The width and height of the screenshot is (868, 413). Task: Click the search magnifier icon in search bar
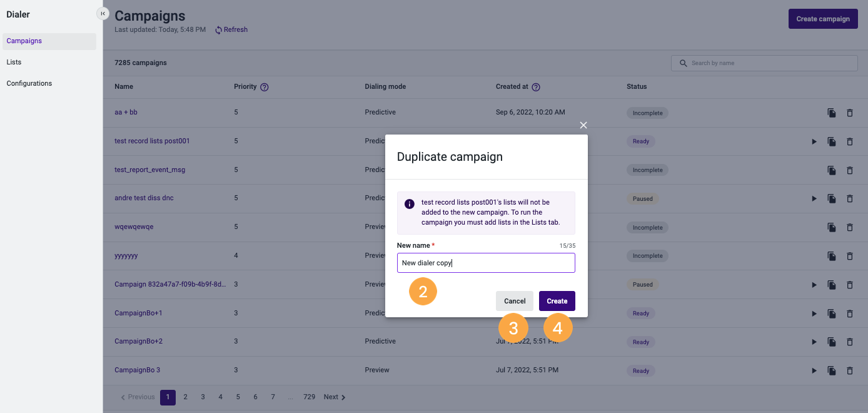point(682,63)
